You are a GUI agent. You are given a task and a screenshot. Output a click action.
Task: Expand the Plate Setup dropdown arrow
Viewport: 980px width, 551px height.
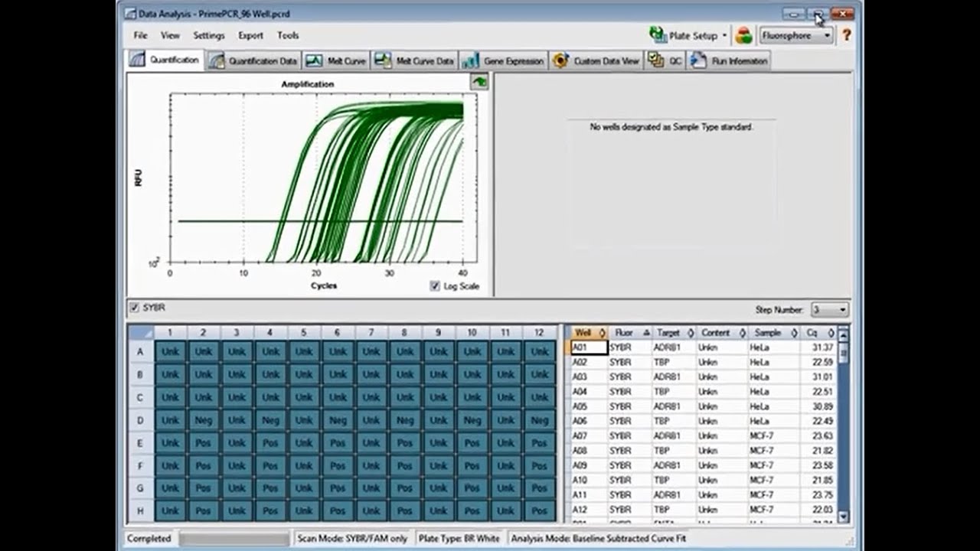click(x=724, y=35)
